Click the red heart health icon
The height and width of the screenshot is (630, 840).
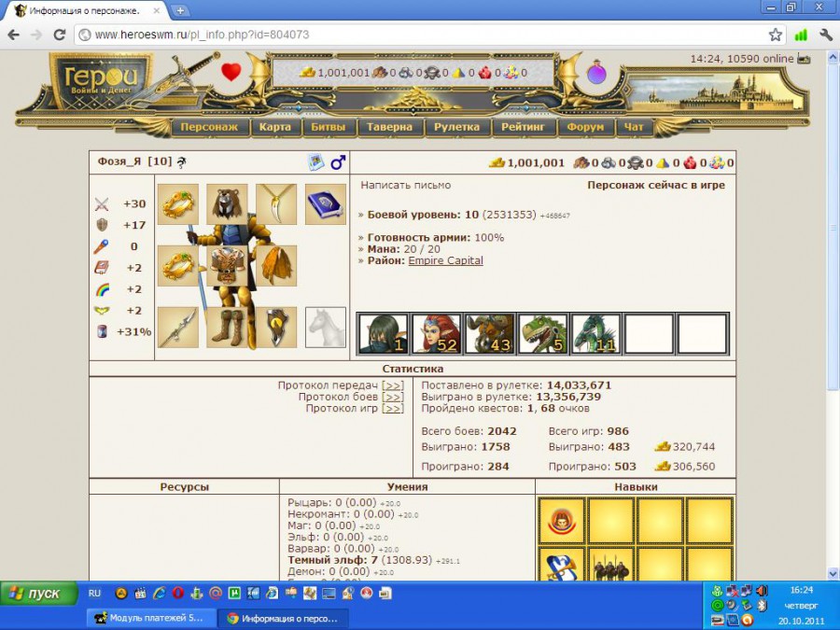[x=231, y=71]
